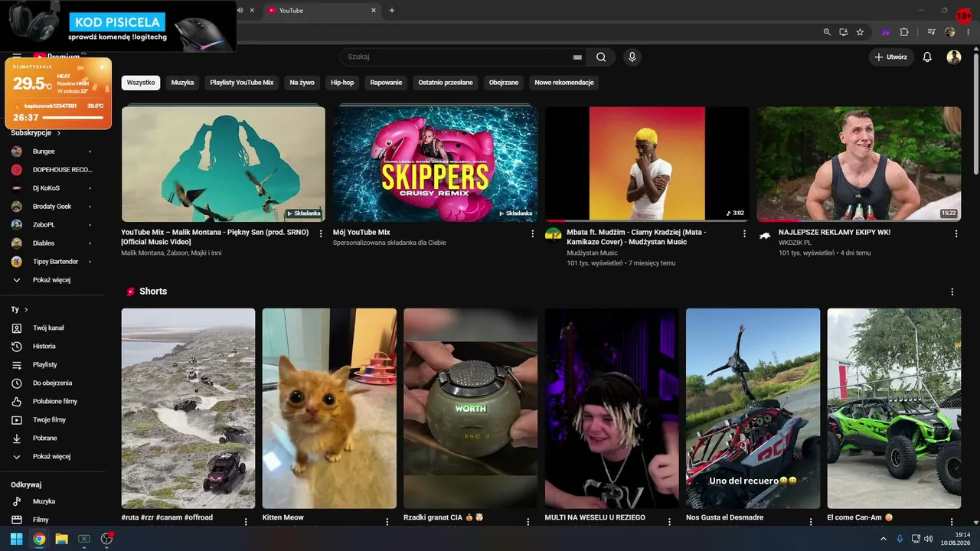Open the Brodaty Geek channel

54,207
